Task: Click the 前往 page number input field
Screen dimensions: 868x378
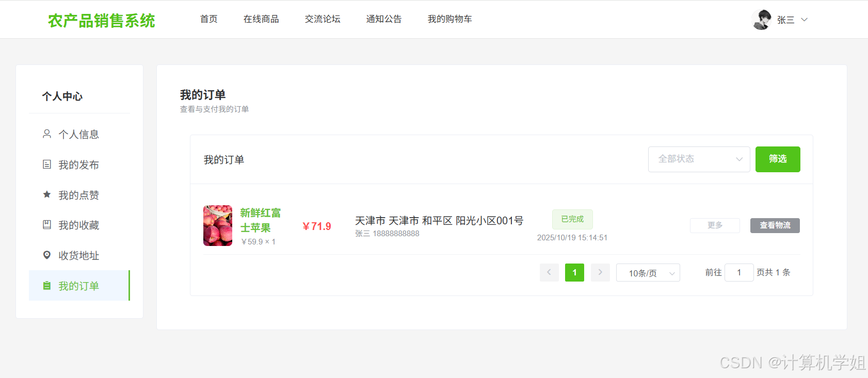Action: 739,272
